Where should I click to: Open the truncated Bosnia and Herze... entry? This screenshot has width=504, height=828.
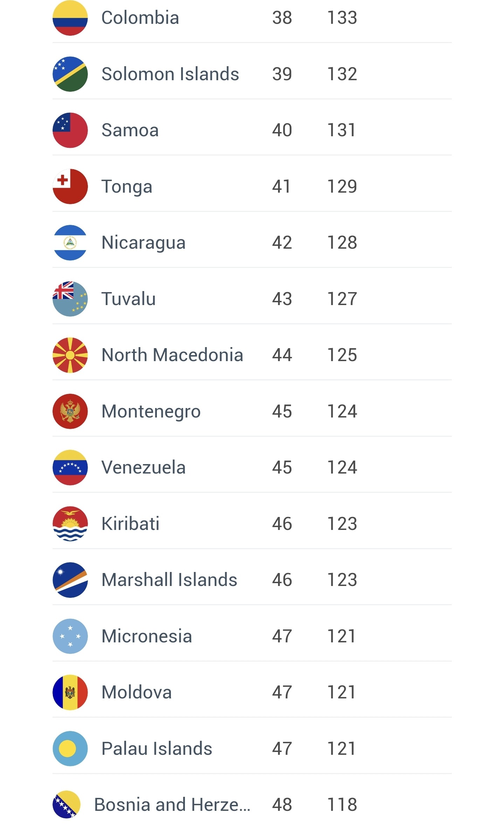[172, 805]
